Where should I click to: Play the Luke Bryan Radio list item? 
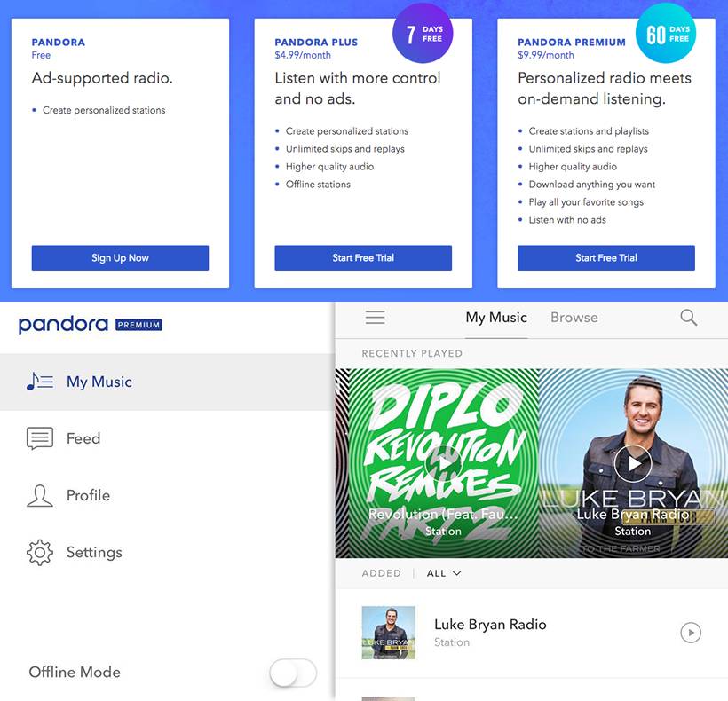click(x=691, y=633)
